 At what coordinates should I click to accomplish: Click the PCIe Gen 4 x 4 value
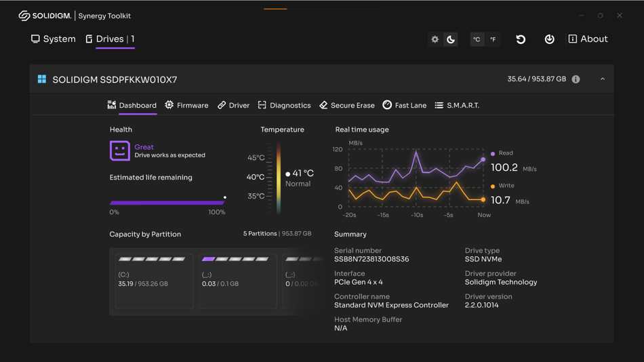click(358, 282)
